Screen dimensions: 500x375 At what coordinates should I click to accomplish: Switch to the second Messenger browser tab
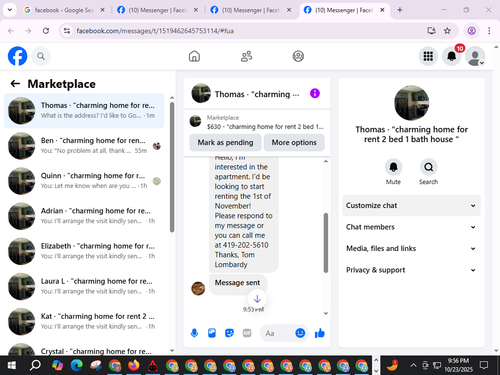click(158, 10)
